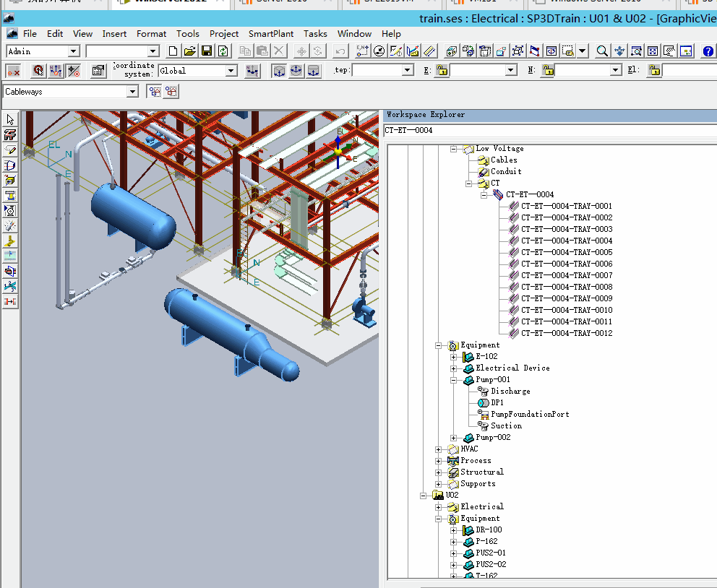Select the Route Cableway tool
Screen dimensions: 717x588
(10, 135)
